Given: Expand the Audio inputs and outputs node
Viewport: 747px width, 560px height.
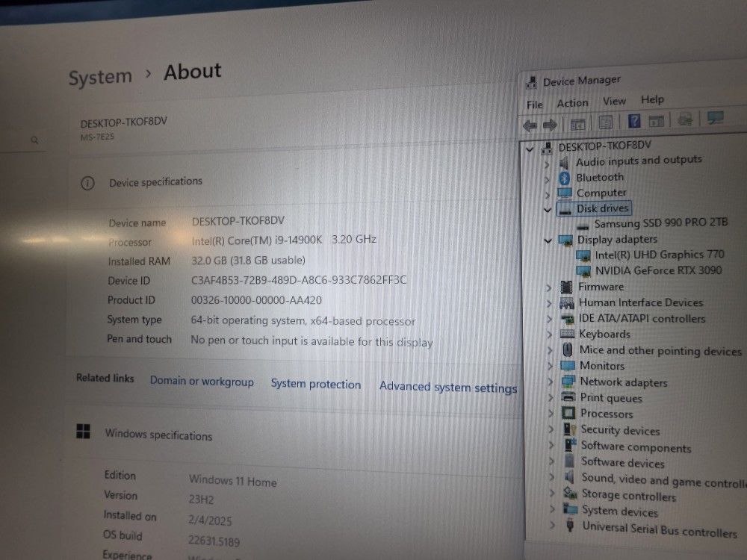Looking at the screenshot, I should click(548, 163).
